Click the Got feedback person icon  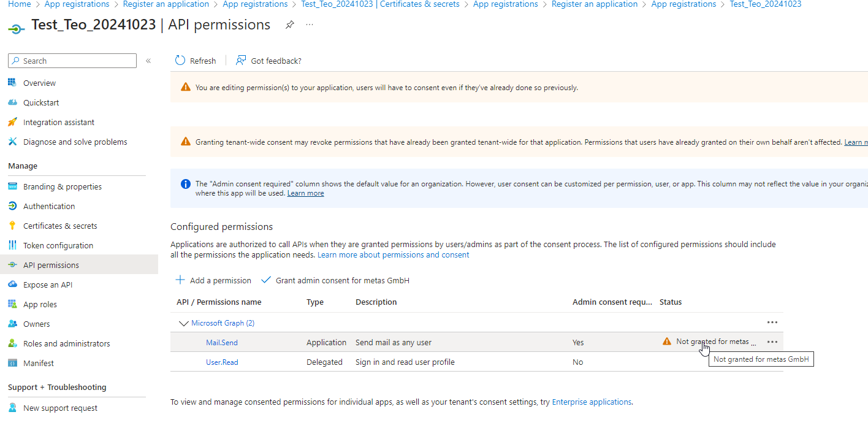tap(241, 60)
